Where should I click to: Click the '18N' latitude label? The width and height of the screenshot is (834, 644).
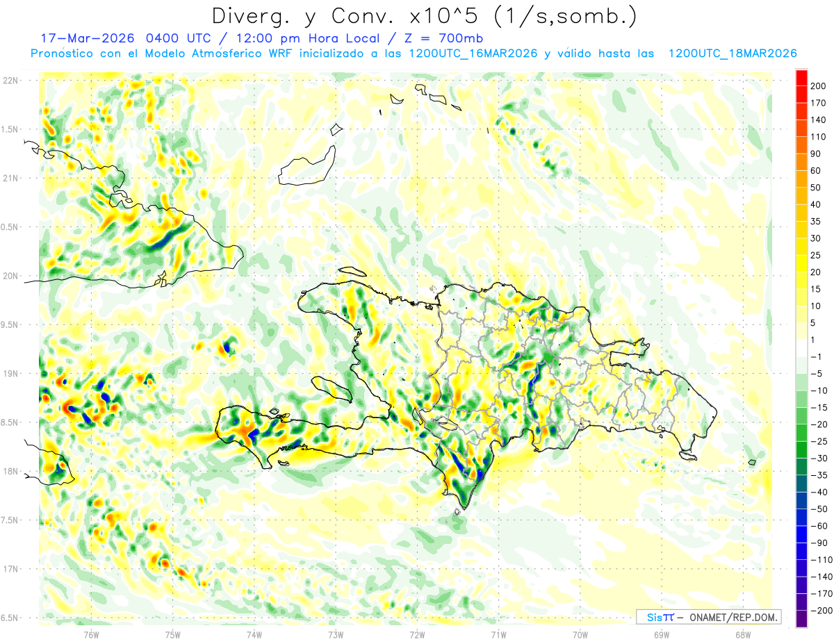10,471
